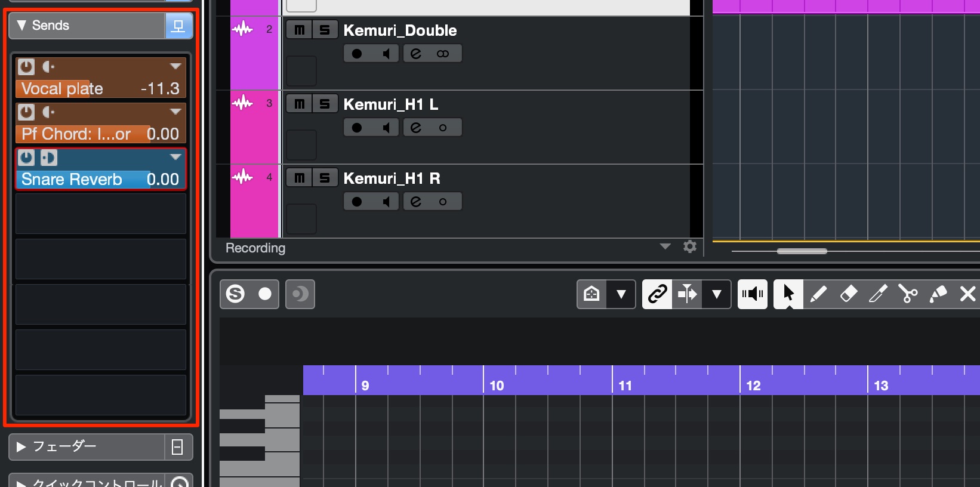The image size is (980, 487).
Task: Open Vocal plate send destination dropdown
Action: (x=175, y=66)
